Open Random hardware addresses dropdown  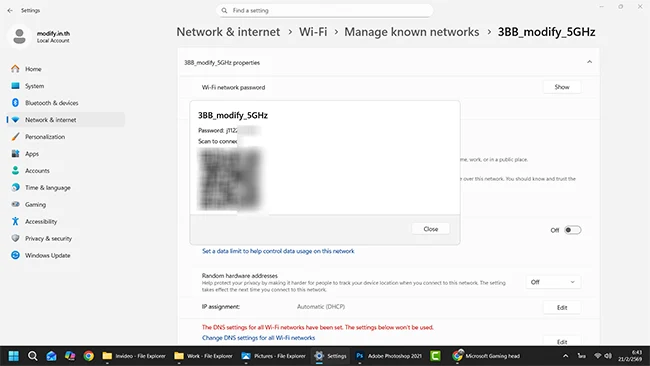[x=553, y=282]
